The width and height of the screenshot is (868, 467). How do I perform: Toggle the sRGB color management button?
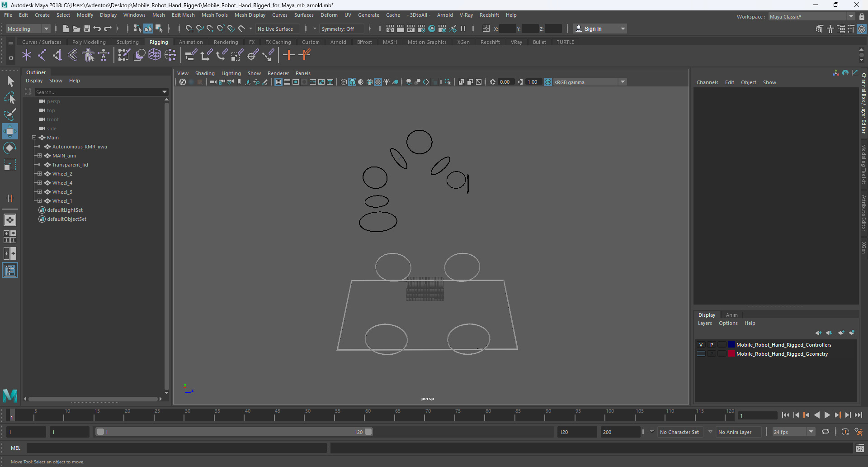(548, 82)
